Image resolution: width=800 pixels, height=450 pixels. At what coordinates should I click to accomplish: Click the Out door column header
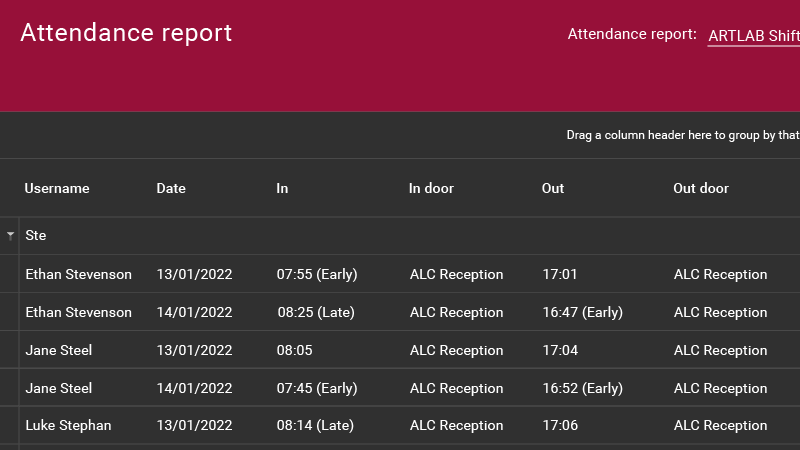pos(701,188)
